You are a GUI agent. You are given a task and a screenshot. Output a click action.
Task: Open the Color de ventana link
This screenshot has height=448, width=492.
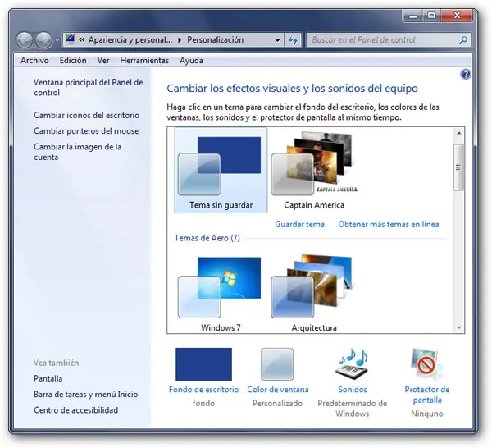point(278,390)
